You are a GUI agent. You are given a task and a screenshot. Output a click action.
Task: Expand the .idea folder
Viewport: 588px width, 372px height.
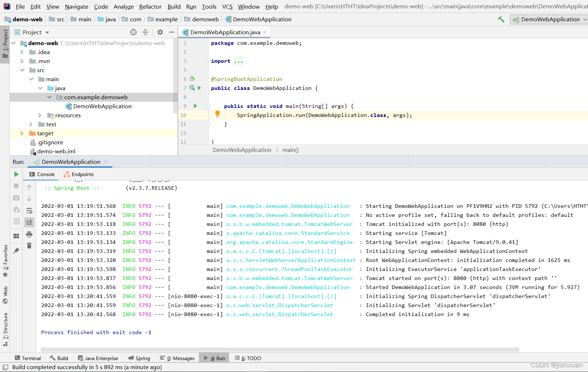[x=22, y=52]
